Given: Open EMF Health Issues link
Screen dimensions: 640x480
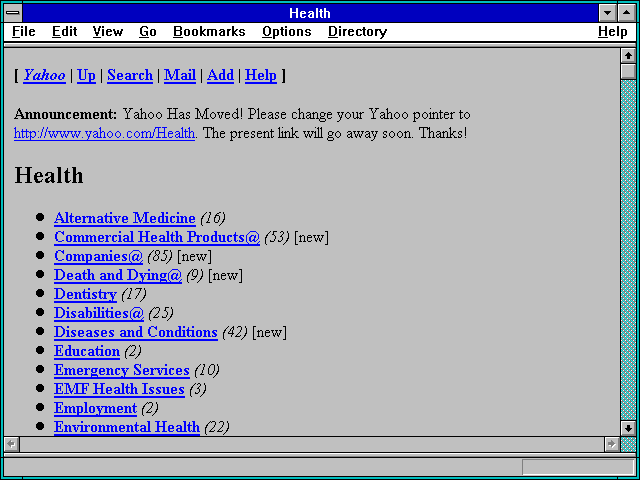Looking at the screenshot, I should 119,389.
